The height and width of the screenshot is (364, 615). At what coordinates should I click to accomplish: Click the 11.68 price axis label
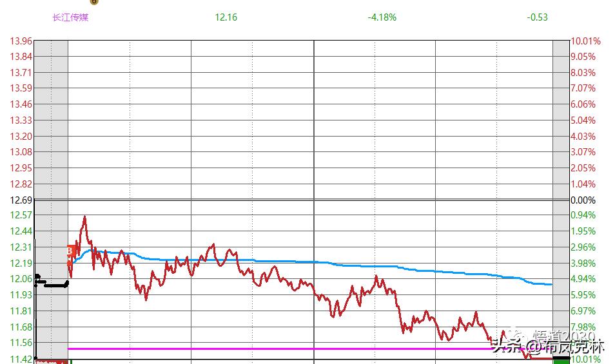point(21,327)
